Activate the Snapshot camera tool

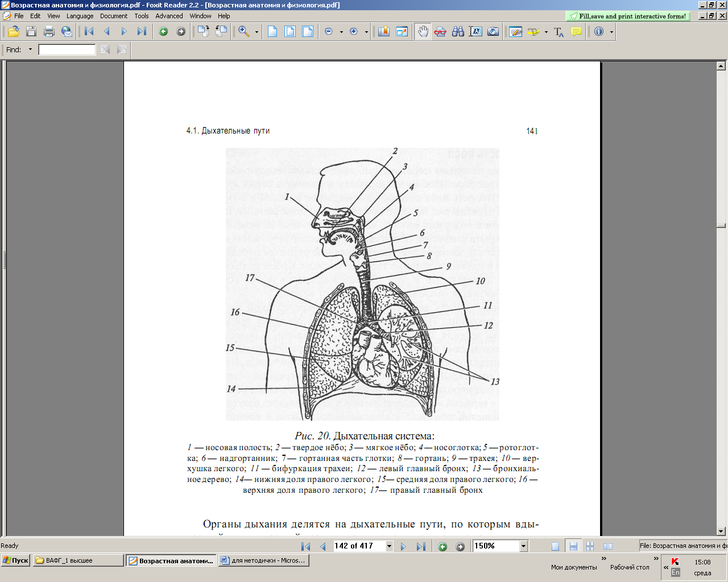point(493,32)
